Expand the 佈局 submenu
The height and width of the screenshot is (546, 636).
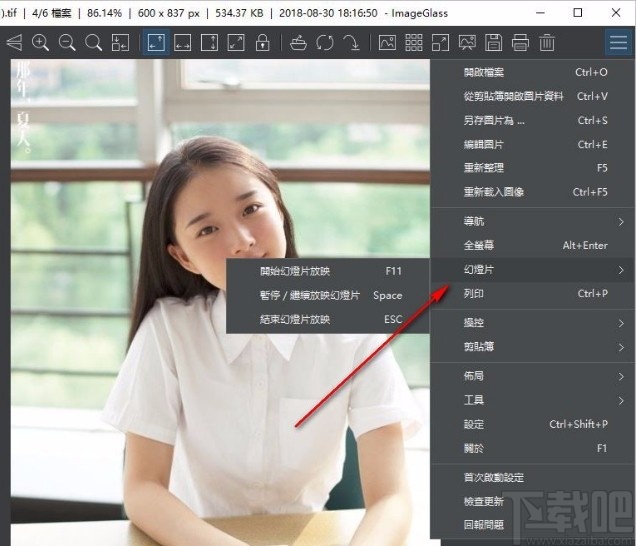click(533, 376)
